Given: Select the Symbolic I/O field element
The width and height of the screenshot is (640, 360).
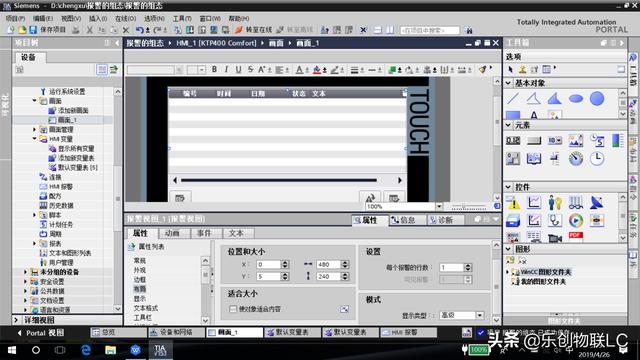Looking at the screenshot, I should tap(554, 140).
